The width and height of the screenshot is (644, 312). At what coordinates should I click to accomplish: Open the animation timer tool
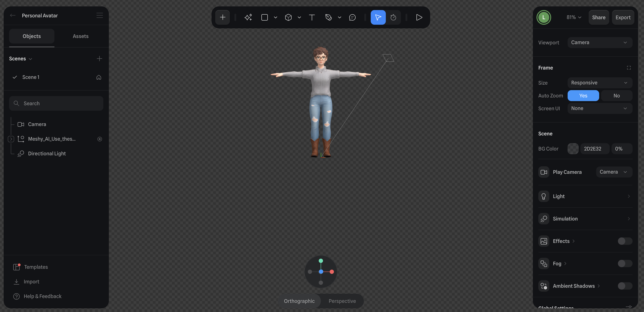pos(393,17)
